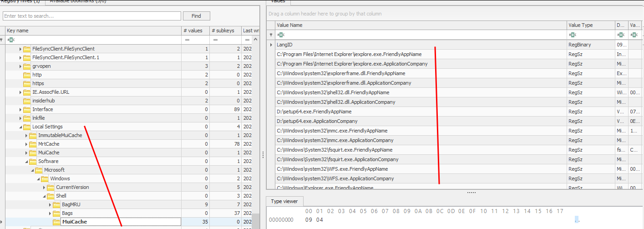Collapse the Local Settings key
Screen dimensions: 644x229
(20, 127)
